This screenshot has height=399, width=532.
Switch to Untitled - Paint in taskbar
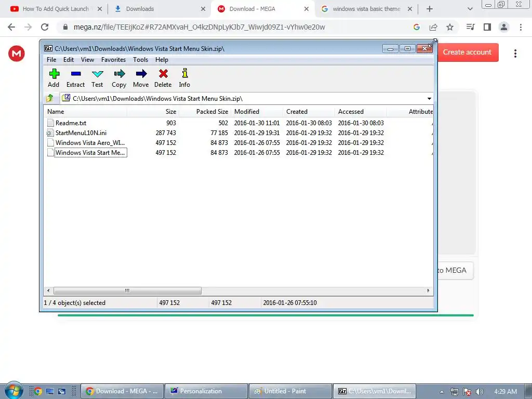click(290, 391)
